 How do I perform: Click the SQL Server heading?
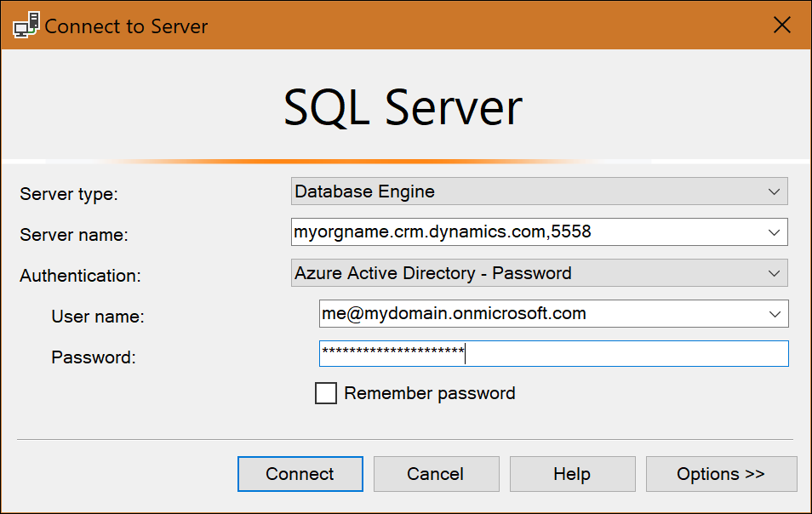click(403, 108)
